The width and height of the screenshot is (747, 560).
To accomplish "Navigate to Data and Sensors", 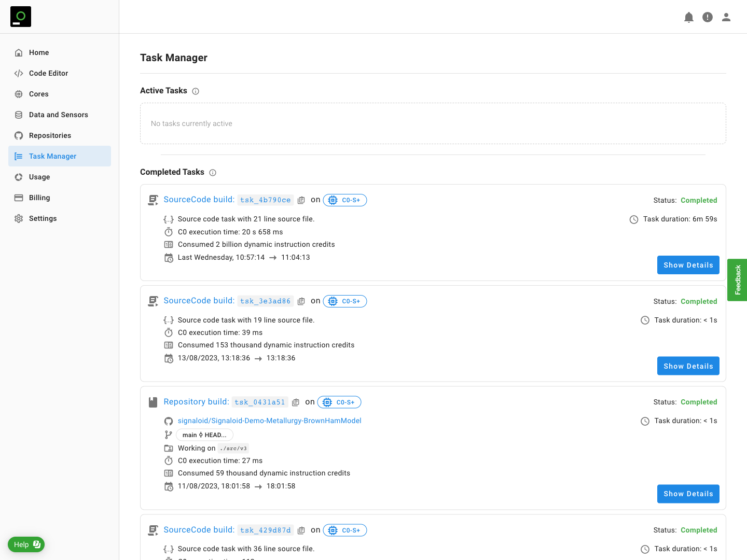I will [58, 115].
